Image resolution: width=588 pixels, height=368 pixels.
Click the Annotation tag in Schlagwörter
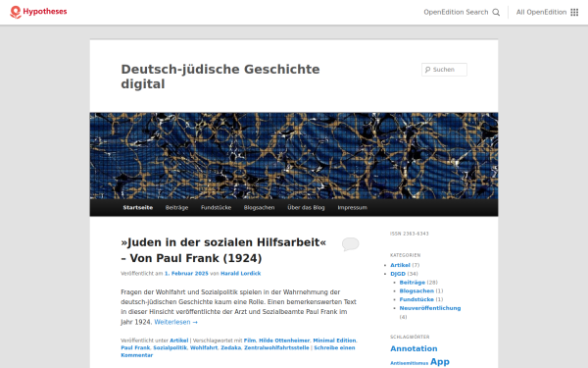click(x=414, y=348)
